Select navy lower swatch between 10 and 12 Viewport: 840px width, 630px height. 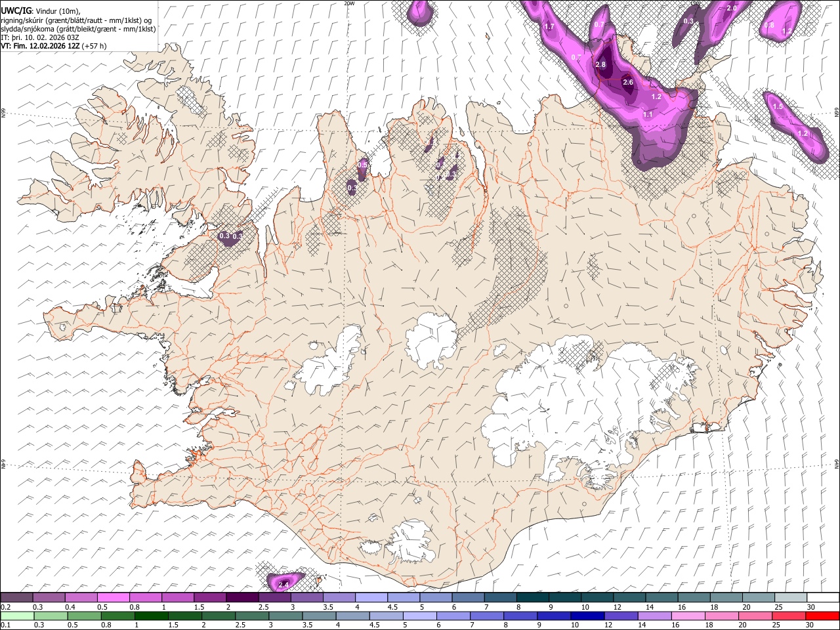point(587,616)
